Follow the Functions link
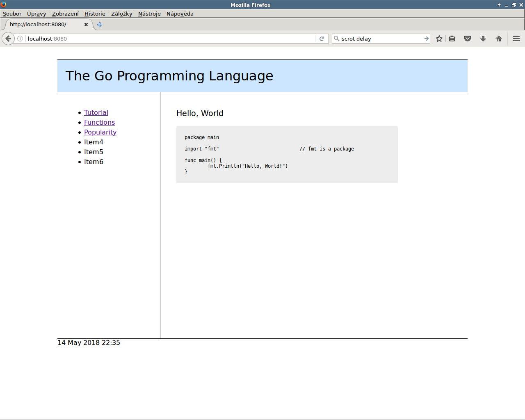Image resolution: width=525 pixels, height=420 pixels. 99,122
